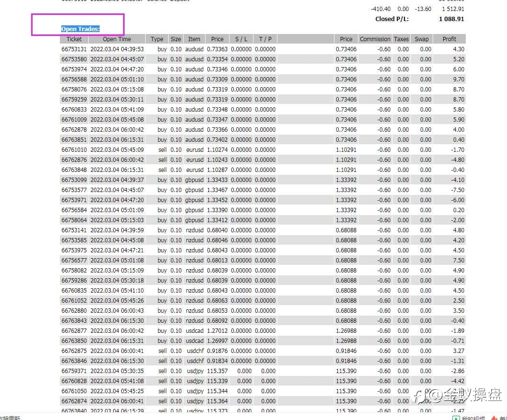This screenshot has width=507, height=420.
Task: Click the profit 3.27 in row 66762875
Action: [x=459, y=351]
